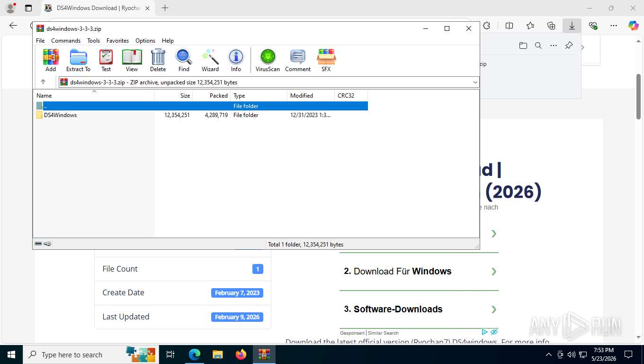Open the Comment tool
This screenshot has width=644, height=364.
click(298, 60)
